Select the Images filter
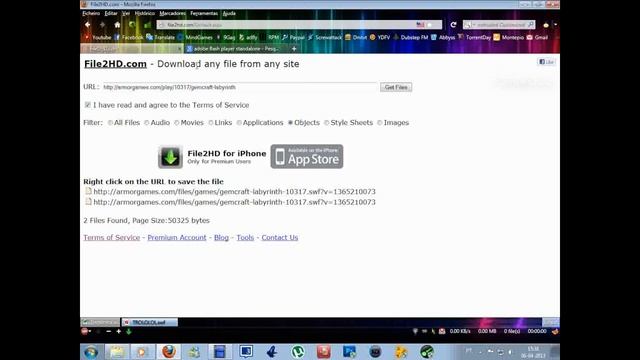Screen dimensions: 640x360 click(x=380, y=123)
